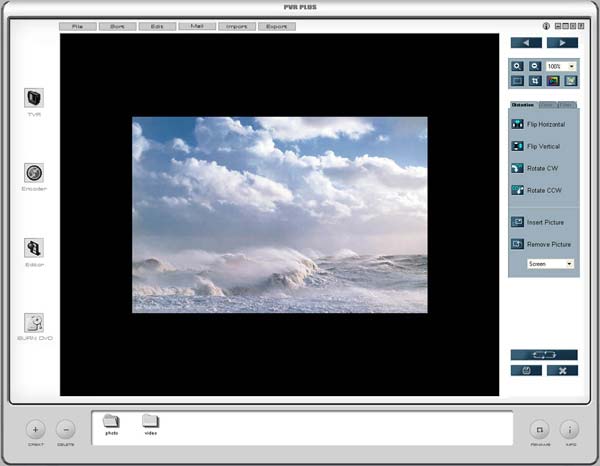Click the Remove Picture text label
Image resolution: width=600 pixels, height=466 pixels.
[x=549, y=244]
